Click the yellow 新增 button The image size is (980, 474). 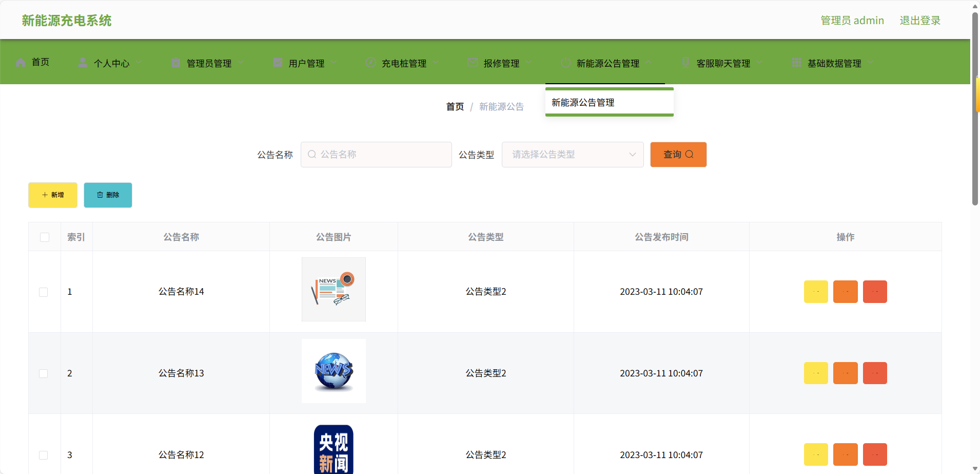click(x=53, y=195)
